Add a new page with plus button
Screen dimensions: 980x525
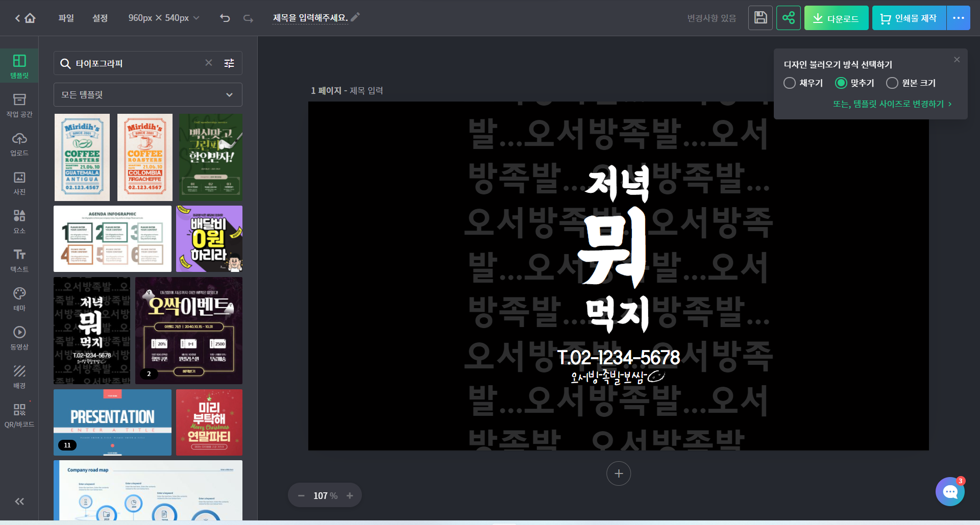[619, 473]
